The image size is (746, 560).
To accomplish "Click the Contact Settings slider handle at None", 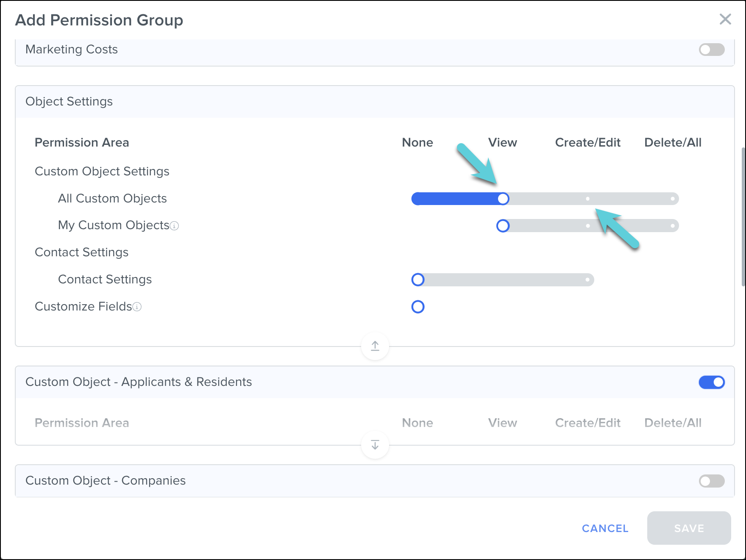I will coord(418,280).
